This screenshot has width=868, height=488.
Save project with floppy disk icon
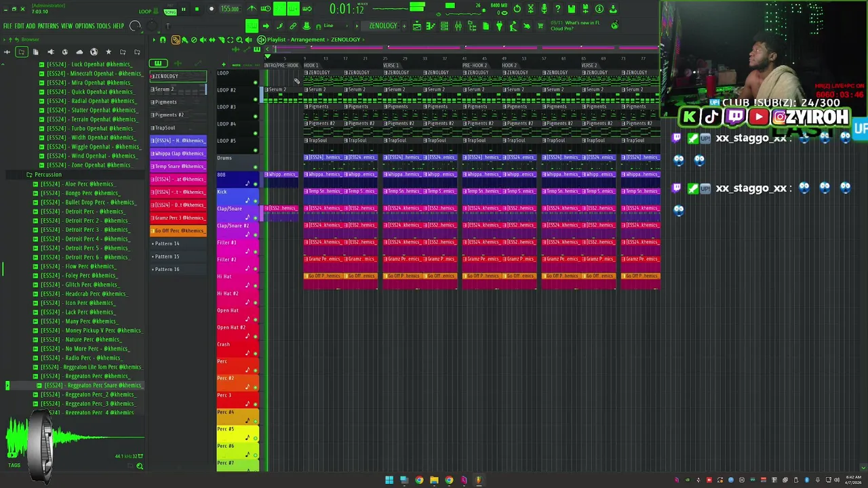(x=572, y=9)
